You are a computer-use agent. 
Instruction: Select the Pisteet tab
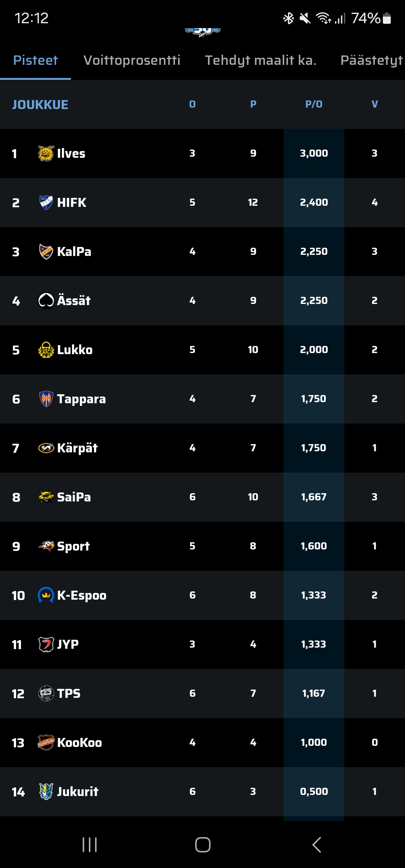point(36,60)
